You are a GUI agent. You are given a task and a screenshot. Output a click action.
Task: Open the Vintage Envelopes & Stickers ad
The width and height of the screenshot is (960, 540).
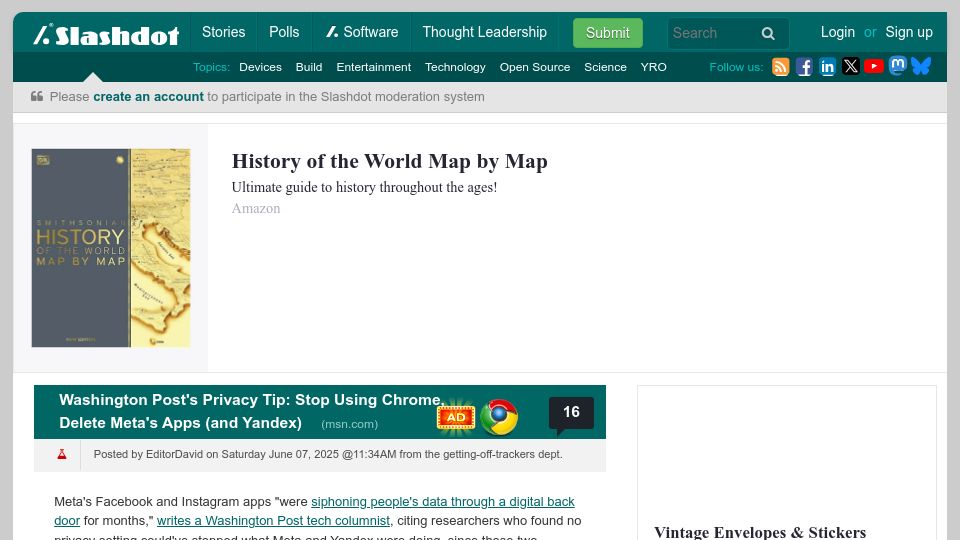760,532
